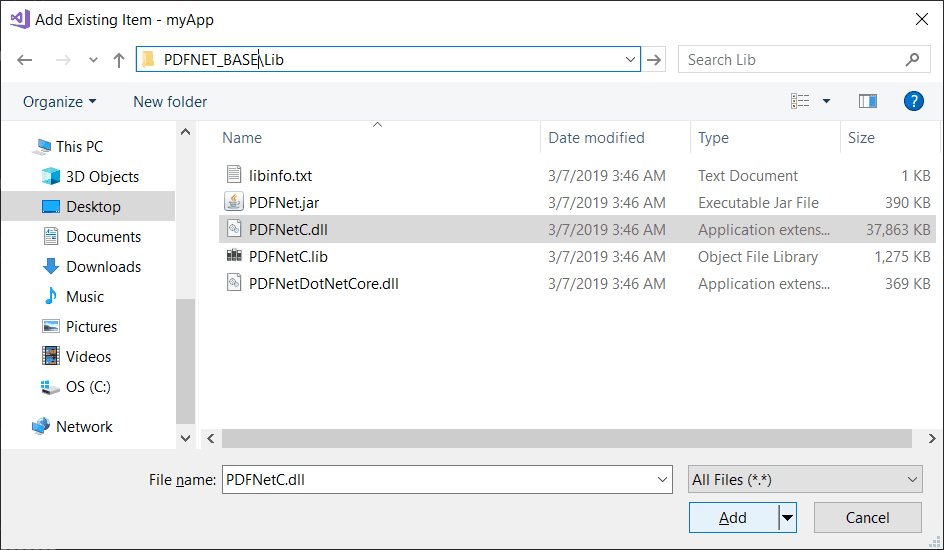Image resolution: width=944 pixels, height=550 pixels.
Task: Expand the Add button split arrow
Action: pos(787,518)
